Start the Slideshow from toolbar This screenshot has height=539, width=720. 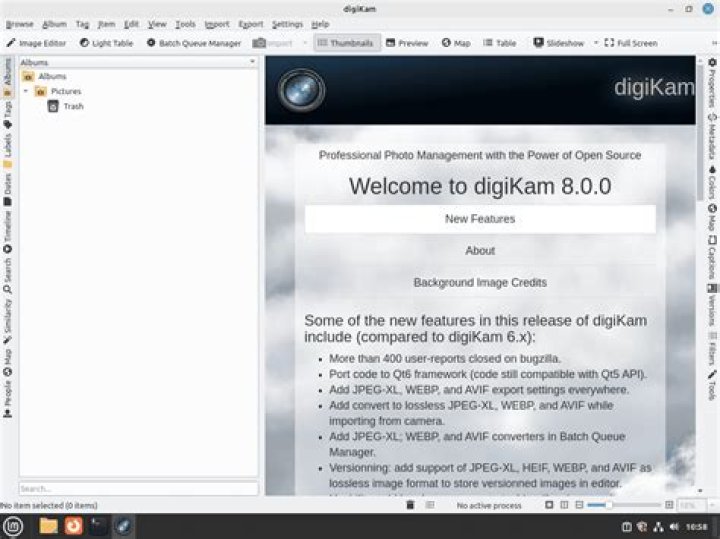558,43
